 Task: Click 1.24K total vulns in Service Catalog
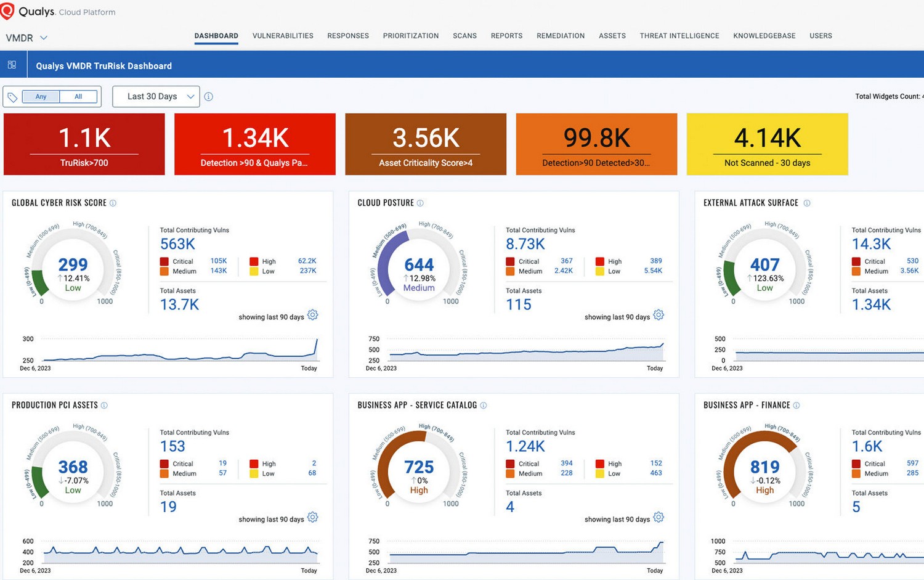[525, 446]
